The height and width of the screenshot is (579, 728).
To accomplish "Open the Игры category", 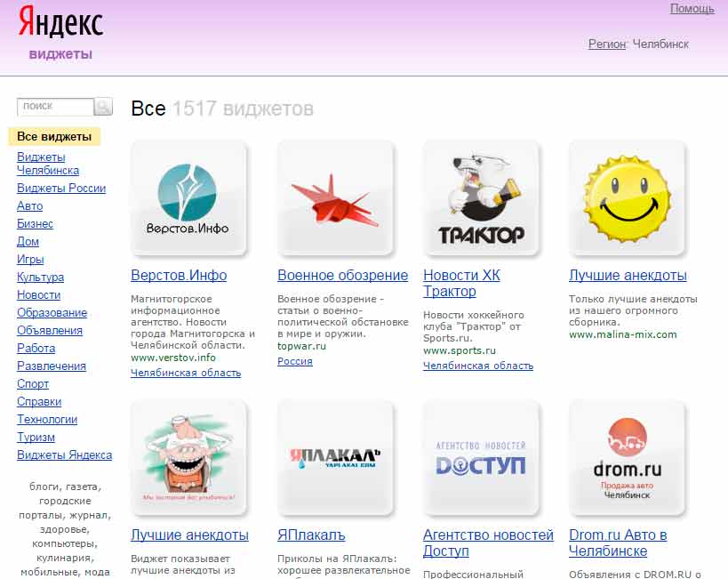I will pyautogui.click(x=30, y=260).
